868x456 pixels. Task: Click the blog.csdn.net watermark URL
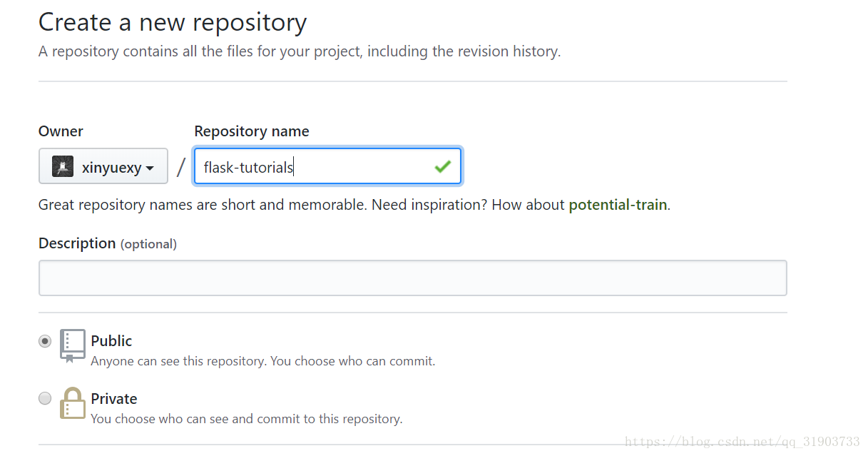point(742,442)
